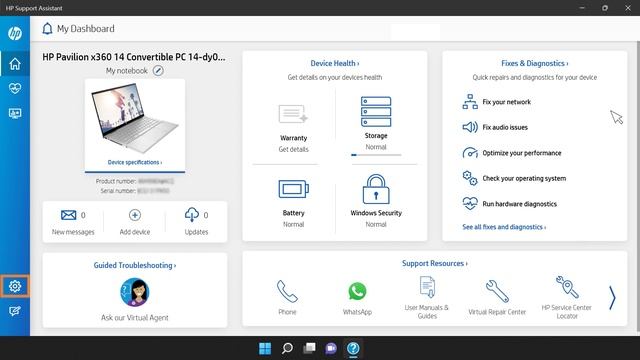Click the Ask our Virtual Agent label
Viewport: 640px width, 360px height.
point(135,318)
